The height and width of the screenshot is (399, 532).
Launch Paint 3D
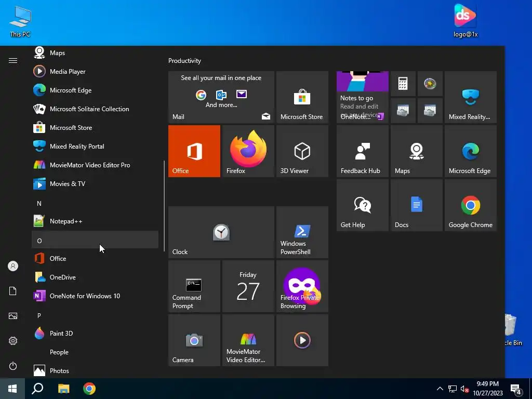(95, 333)
